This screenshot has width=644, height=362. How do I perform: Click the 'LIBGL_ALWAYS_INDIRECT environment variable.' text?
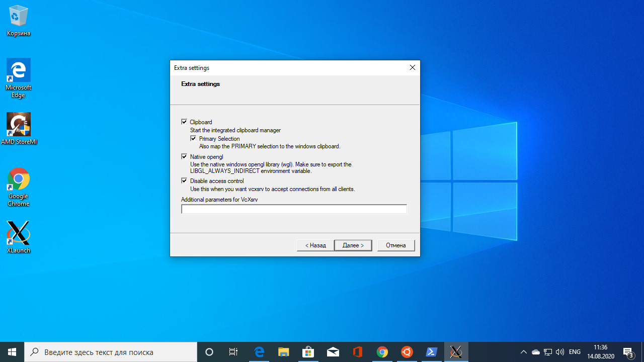coord(251,171)
